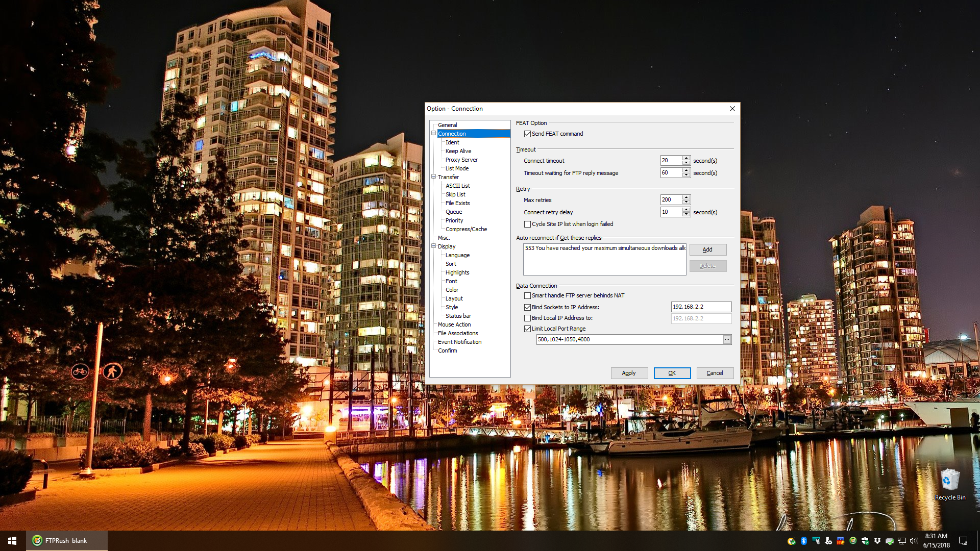Open the List Mode options page
Viewport: 980px width, 551px height.
click(x=457, y=168)
